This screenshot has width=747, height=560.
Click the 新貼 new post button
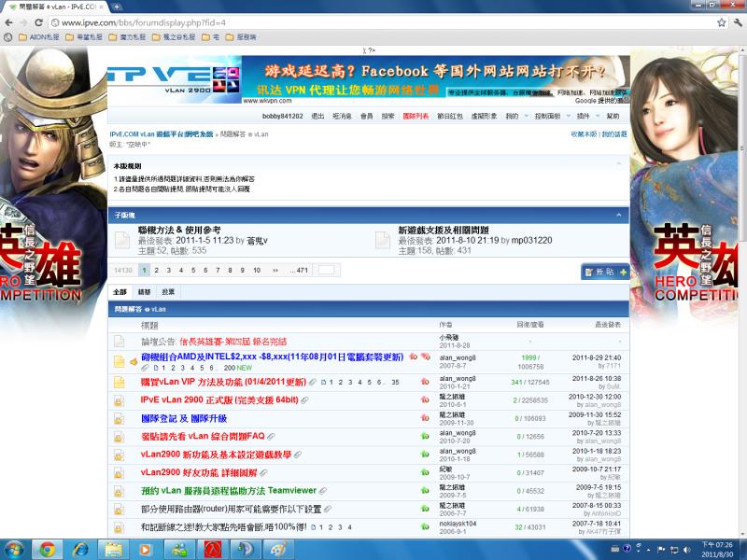(x=603, y=272)
